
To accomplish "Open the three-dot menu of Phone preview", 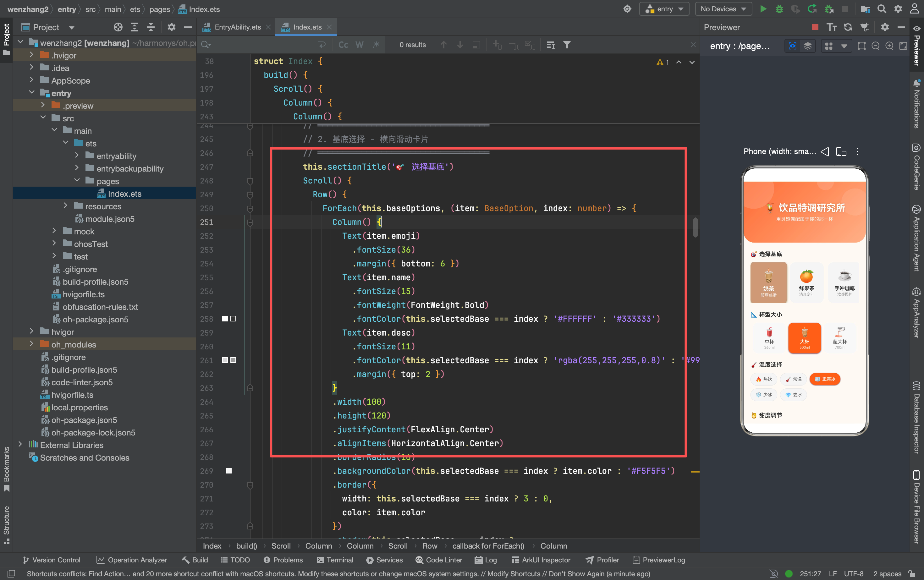I will coord(857,151).
